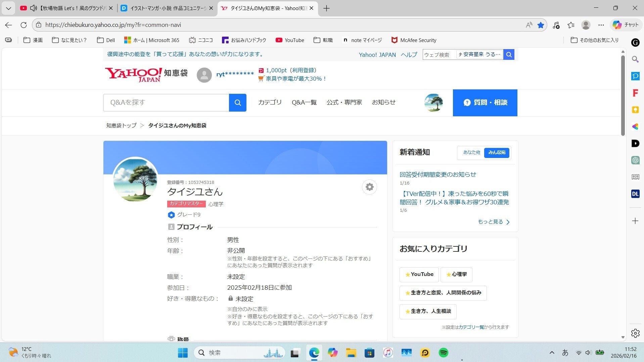Switch the IME input mode in the system tray

pyautogui.click(x=565, y=353)
